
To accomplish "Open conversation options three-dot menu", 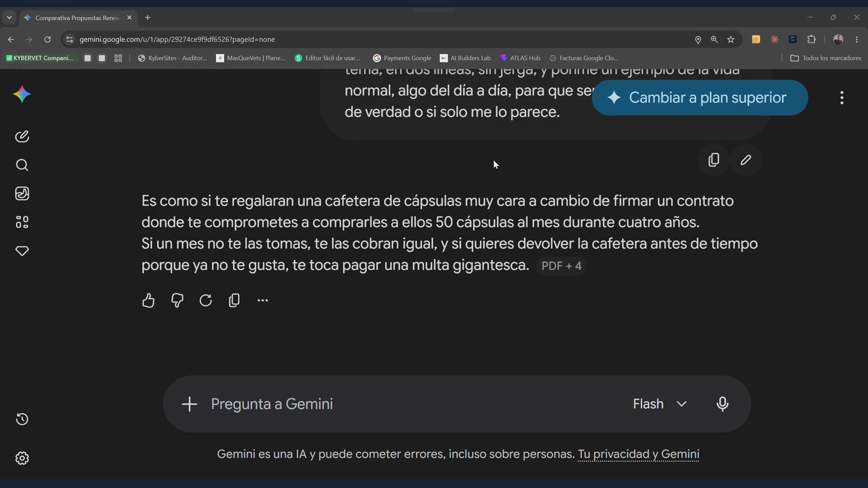I will click(842, 98).
